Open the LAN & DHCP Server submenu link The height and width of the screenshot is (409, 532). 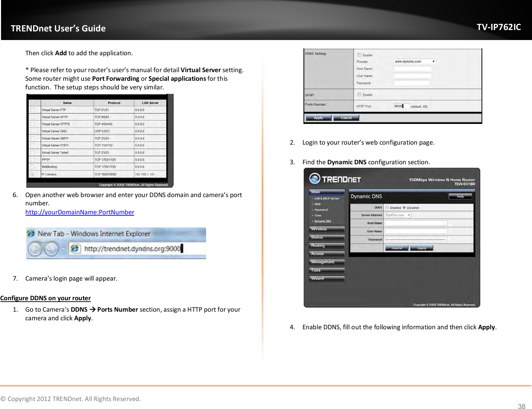pyautogui.click(x=327, y=198)
